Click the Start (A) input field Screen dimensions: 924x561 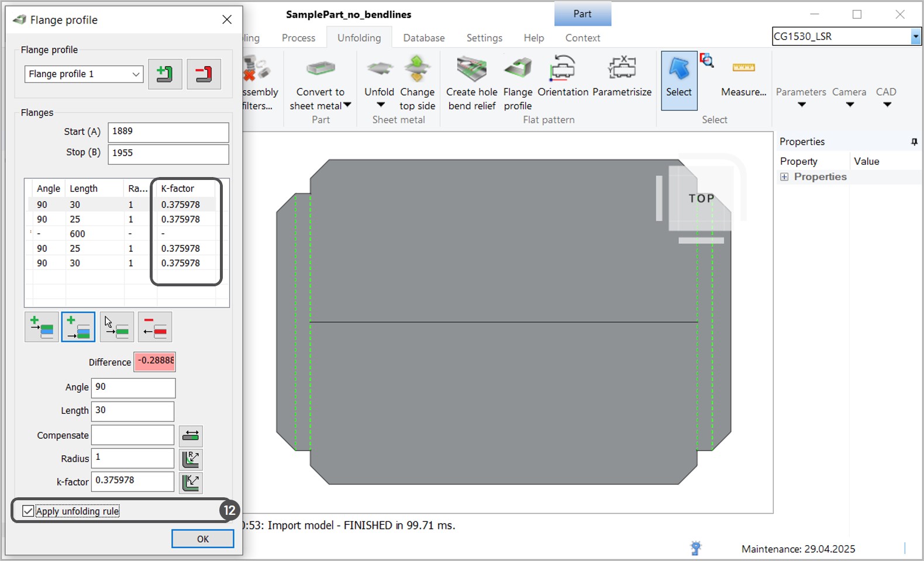[168, 132]
